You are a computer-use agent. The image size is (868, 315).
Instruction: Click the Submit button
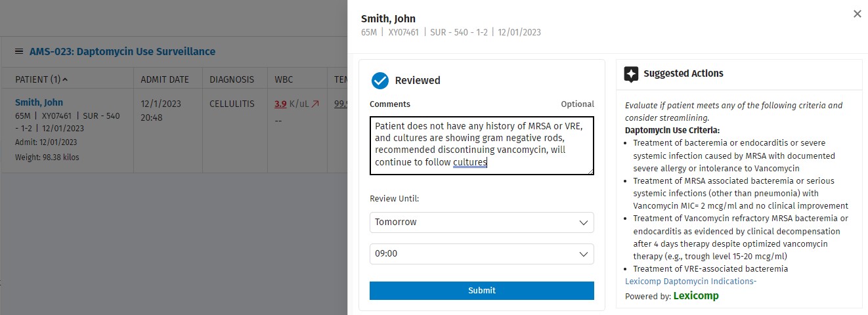481,291
